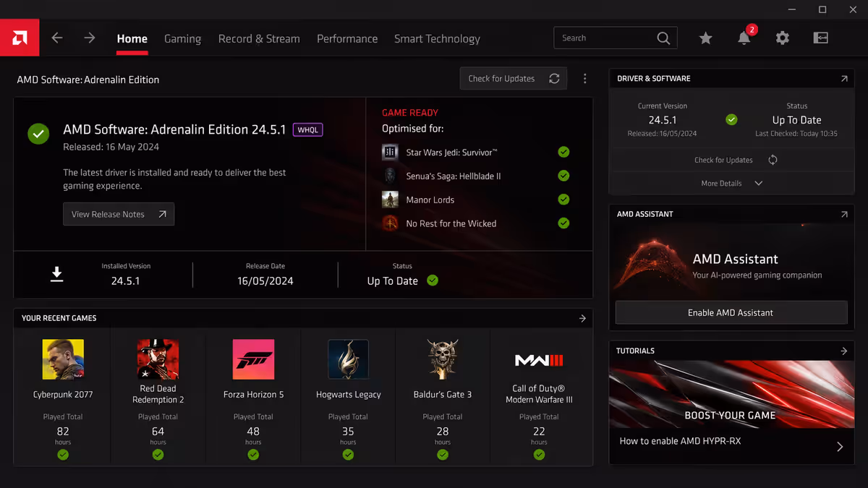Screen dimensions: 868x488
Task: Pop out the AMD Assistant panel
Action: pyautogui.click(x=843, y=215)
